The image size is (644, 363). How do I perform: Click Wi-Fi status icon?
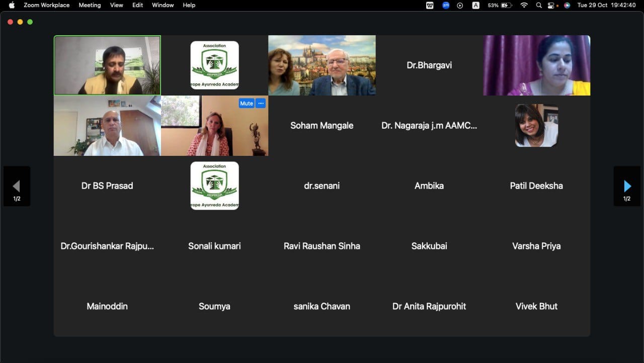click(524, 5)
